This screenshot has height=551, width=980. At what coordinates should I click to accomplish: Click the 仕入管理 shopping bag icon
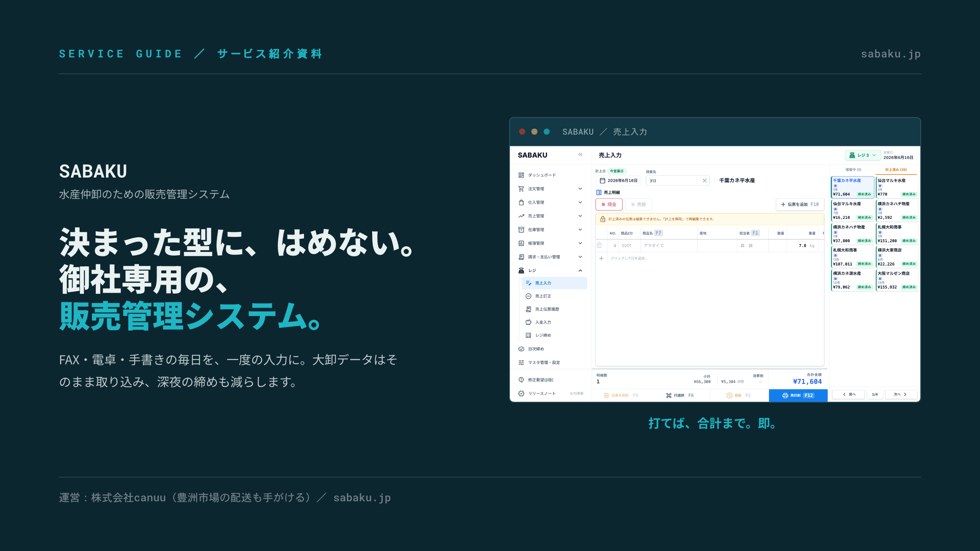pos(521,202)
